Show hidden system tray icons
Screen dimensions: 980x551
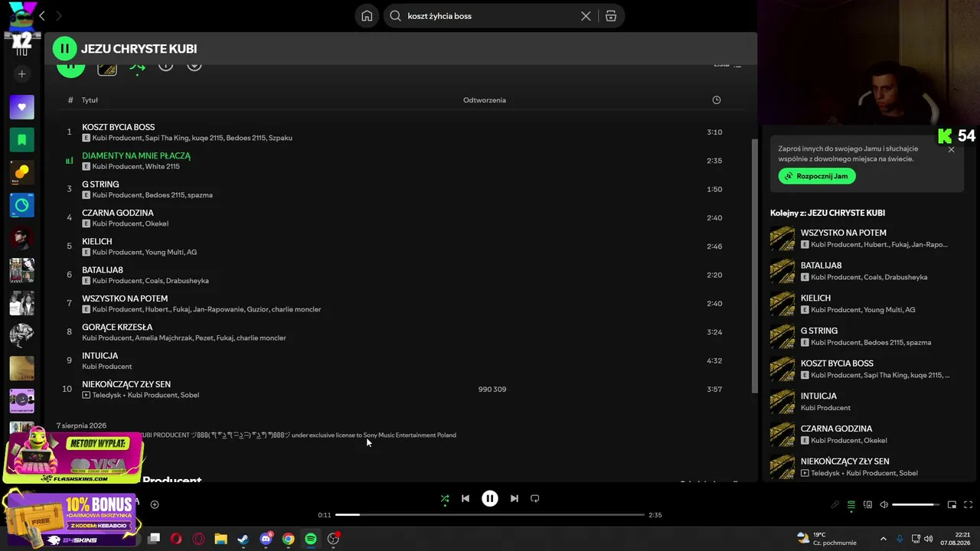883,539
